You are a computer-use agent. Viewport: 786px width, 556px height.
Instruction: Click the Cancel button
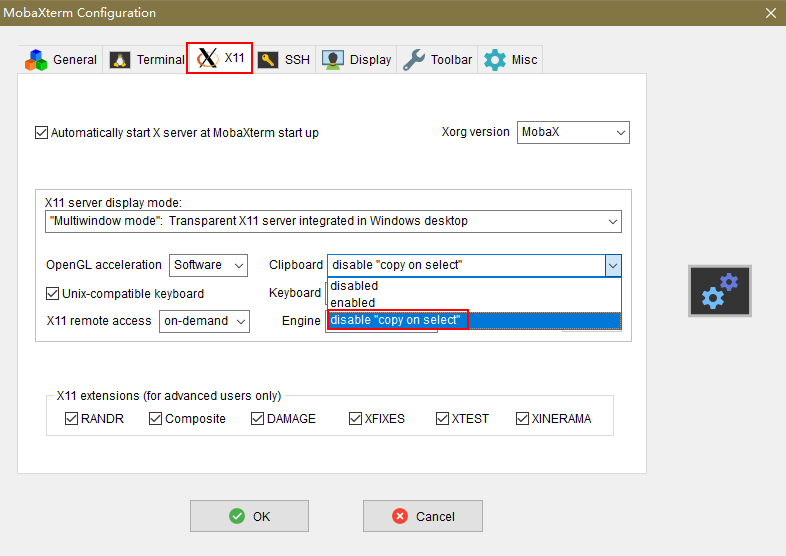click(x=423, y=516)
